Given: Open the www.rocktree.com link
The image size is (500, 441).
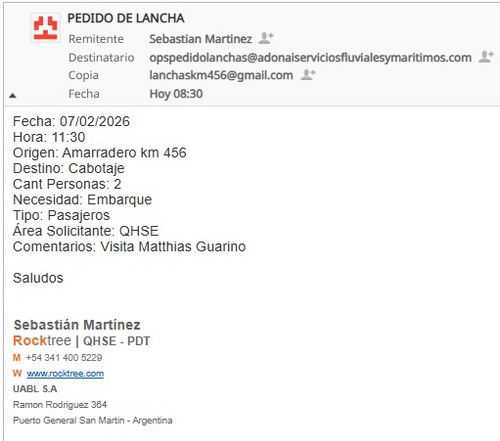Looking at the screenshot, I should [x=65, y=373].
